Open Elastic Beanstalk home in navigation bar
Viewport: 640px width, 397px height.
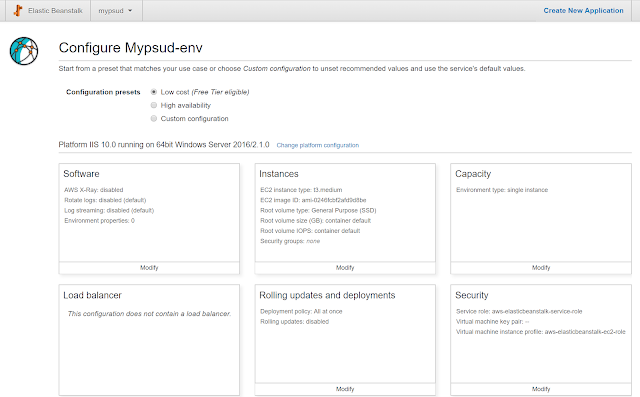(55, 11)
